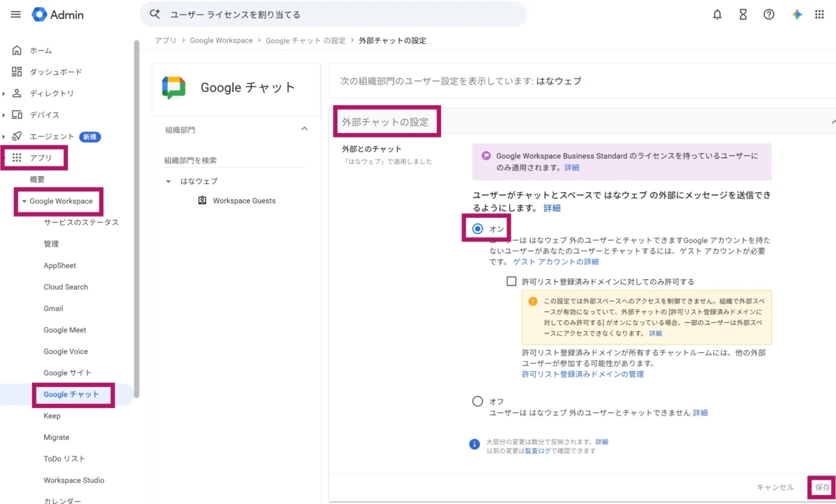Click the Dashboard icon in sidebar

click(x=17, y=72)
